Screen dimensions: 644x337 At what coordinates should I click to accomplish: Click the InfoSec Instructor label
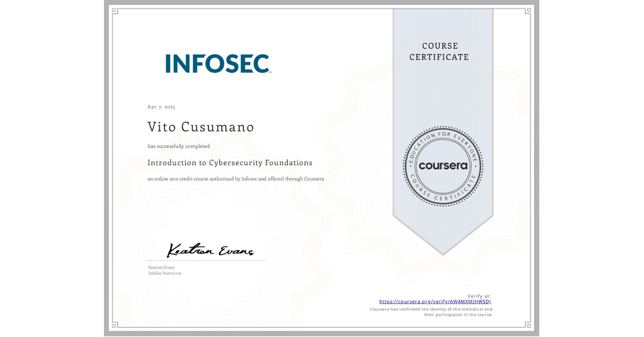tap(165, 273)
